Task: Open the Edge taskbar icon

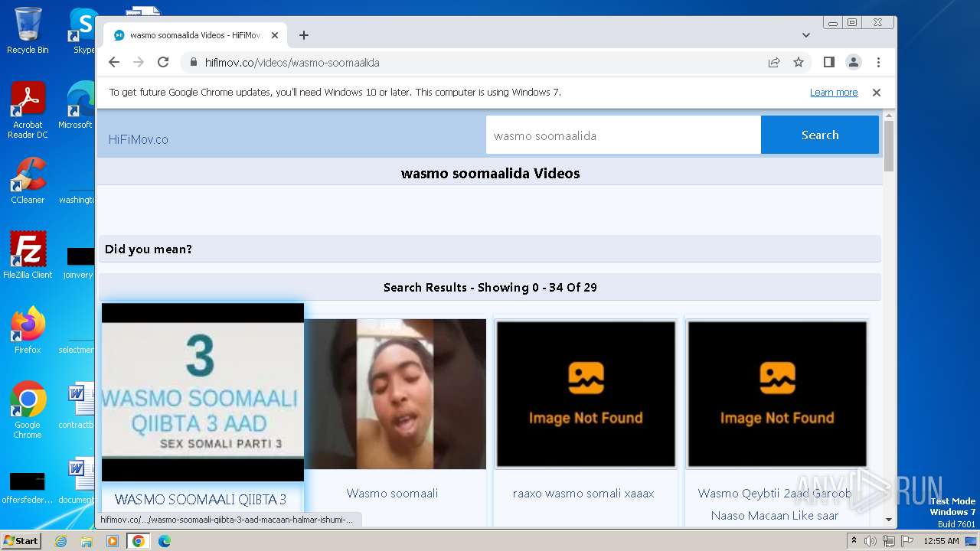Action: tap(164, 541)
